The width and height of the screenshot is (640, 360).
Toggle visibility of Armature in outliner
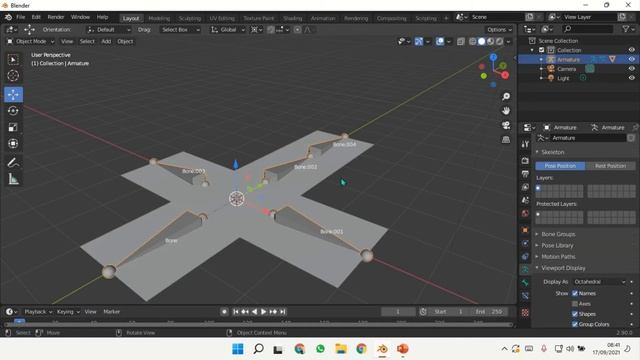(x=631, y=59)
